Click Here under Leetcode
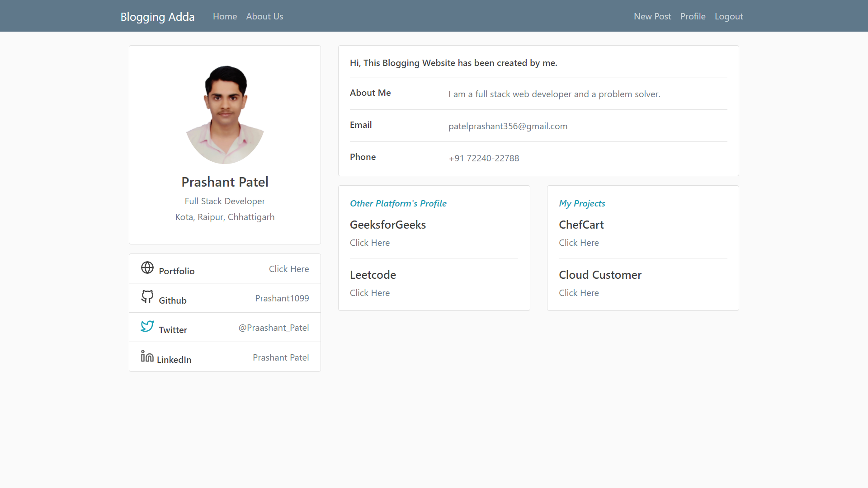The height and width of the screenshot is (488, 868). 370,293
